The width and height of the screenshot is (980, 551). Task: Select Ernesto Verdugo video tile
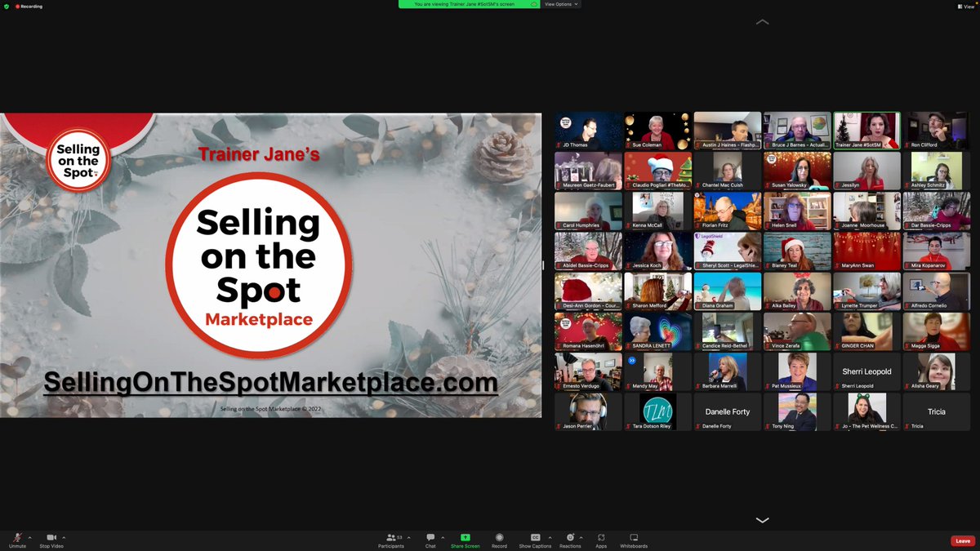tap(589, 371)
